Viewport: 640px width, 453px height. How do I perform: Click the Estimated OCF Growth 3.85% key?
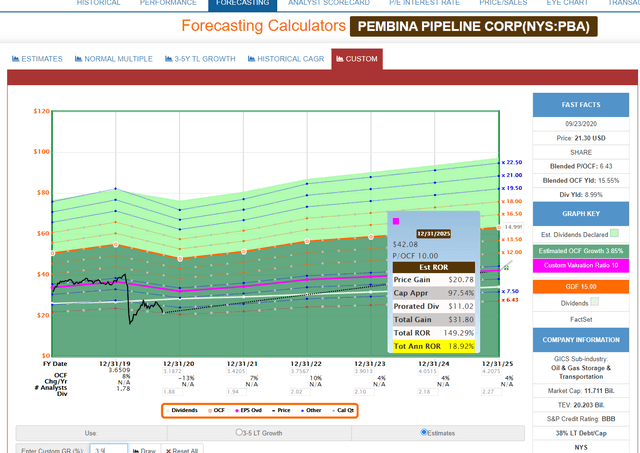tap(581, 251)
